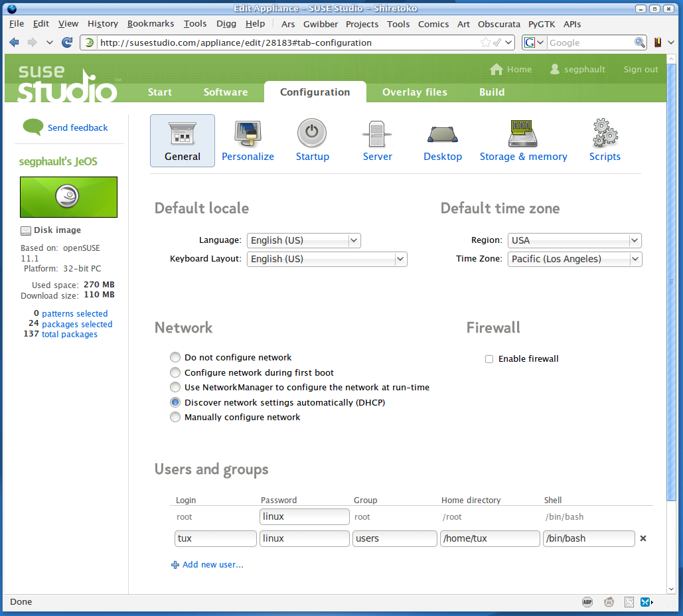Click the browser Forward arrow
Screen dimensions: 683x616
coord(32,42)
